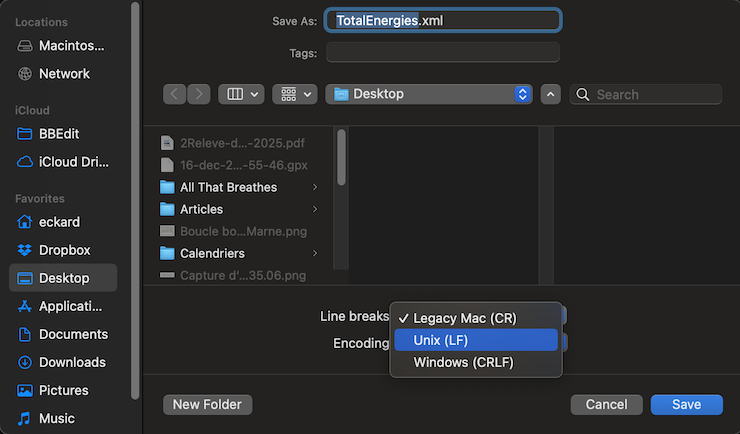Click the Dropbox icon in sidebar
Image resolution: width=740 pixels, height=434 pixels.
click(x=26, y=250)
